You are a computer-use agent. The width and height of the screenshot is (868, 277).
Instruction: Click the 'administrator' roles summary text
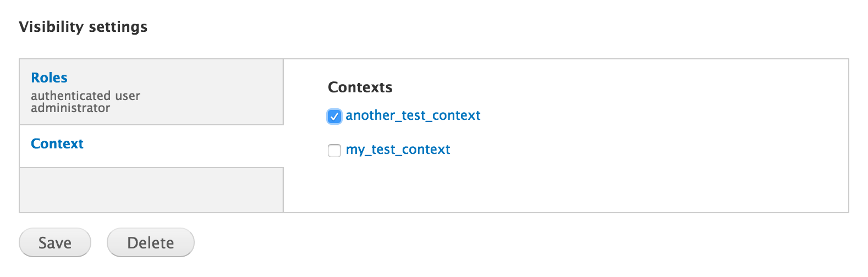[70, 108]
